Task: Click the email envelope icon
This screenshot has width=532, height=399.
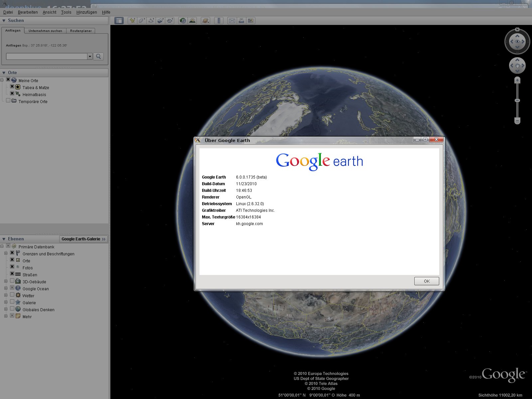Action: click(232, 21)
